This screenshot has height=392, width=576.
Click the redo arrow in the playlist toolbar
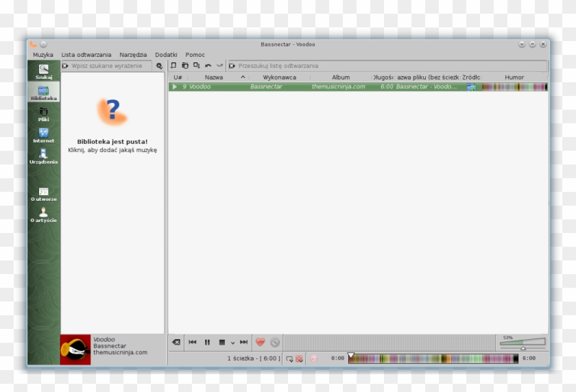[219, 66]
